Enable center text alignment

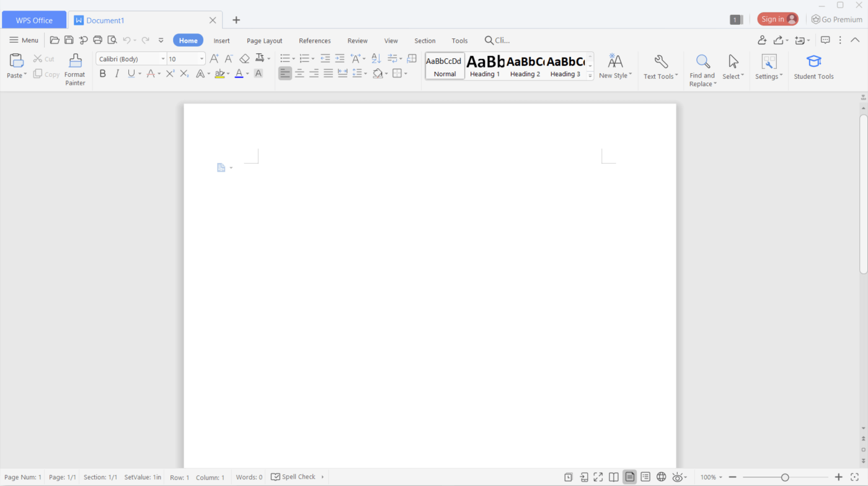click(x=299, y=73)
